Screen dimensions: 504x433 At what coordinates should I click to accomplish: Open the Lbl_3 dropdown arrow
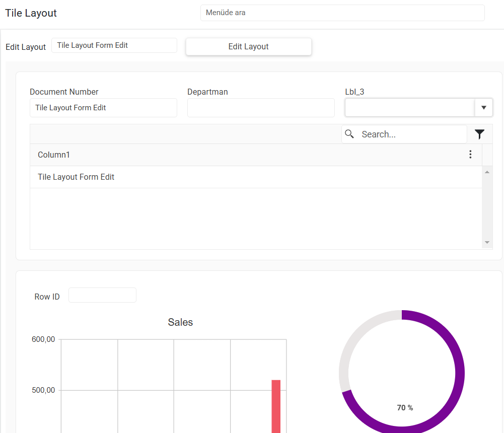tap(484, 108)
